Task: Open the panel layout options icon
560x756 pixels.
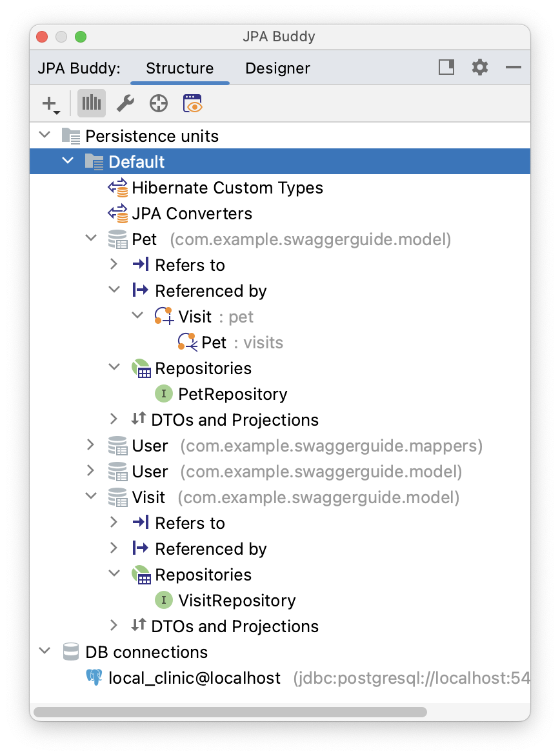Action: [x=446, y=67]
